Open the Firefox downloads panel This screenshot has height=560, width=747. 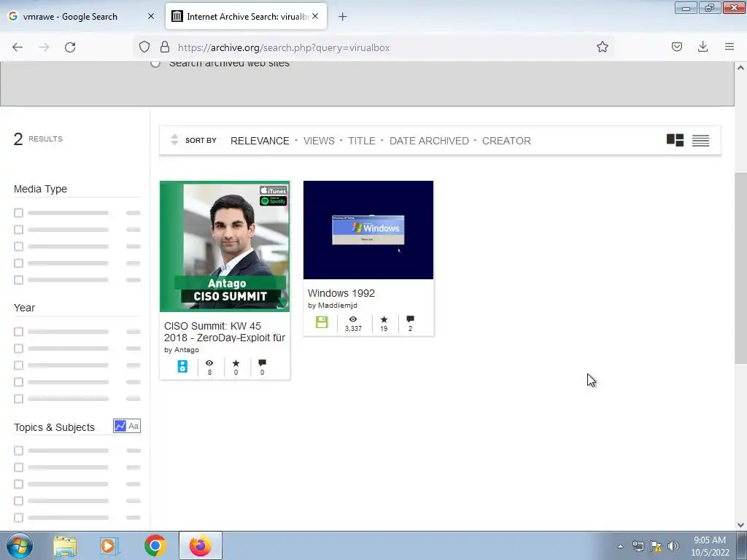click(x=703, y=47)
